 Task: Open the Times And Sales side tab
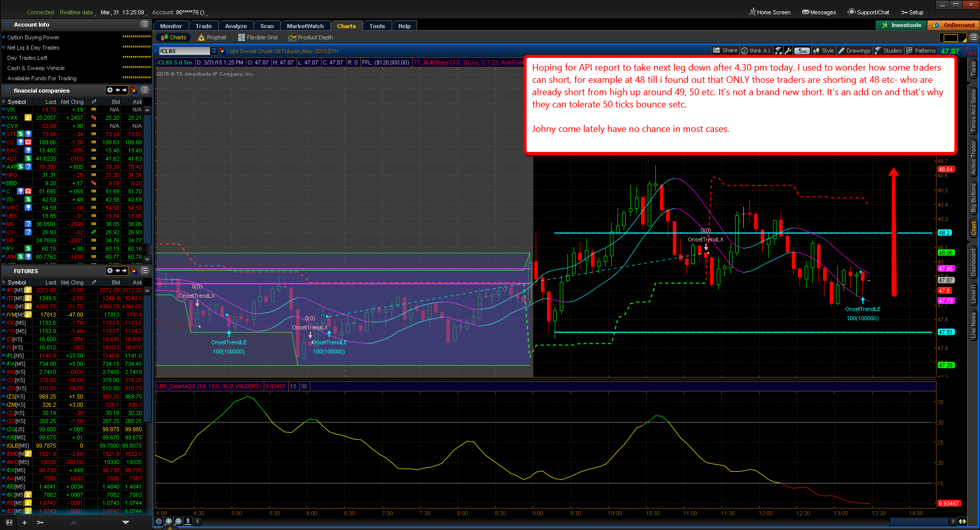click(973, 110)
